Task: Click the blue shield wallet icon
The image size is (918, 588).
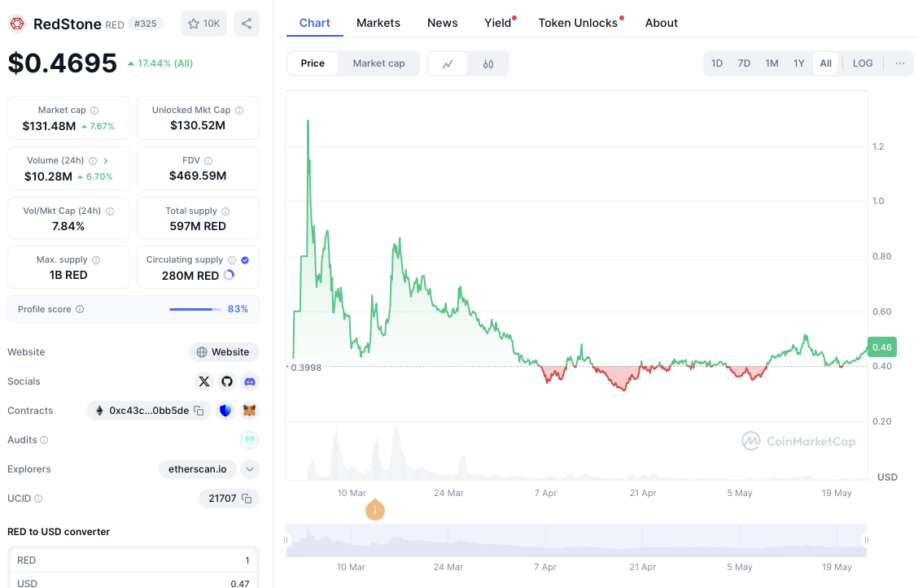Action: 225,411
